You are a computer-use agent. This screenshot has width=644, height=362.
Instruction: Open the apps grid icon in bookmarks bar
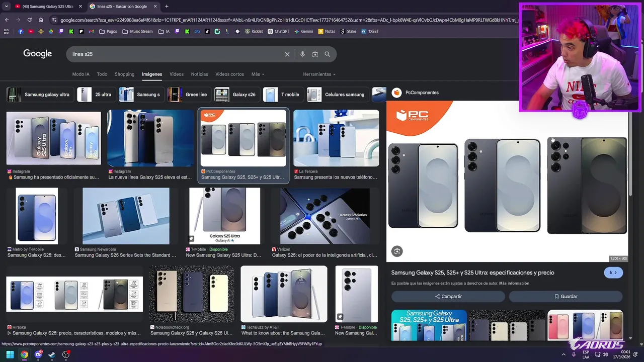[6, 31]
